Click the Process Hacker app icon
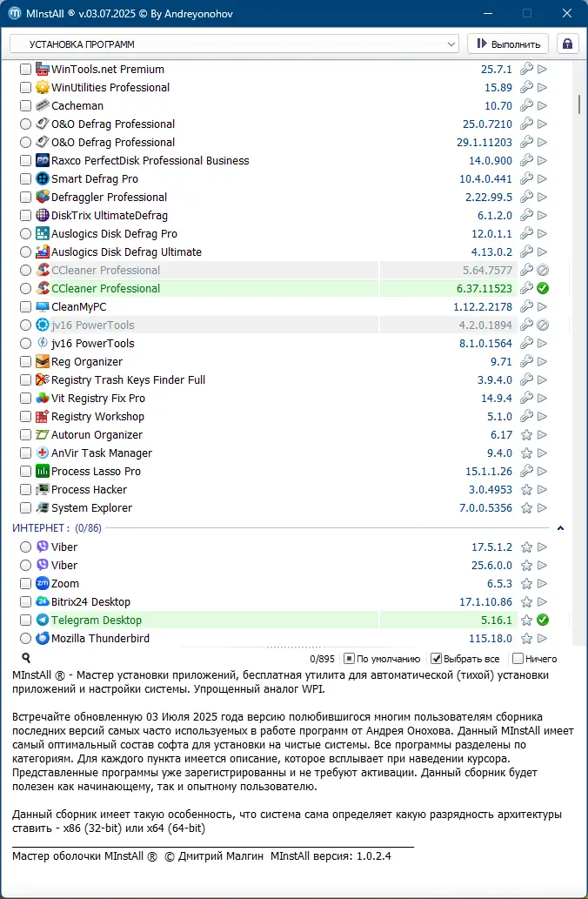588x899 pixels. tap(43, 490)
